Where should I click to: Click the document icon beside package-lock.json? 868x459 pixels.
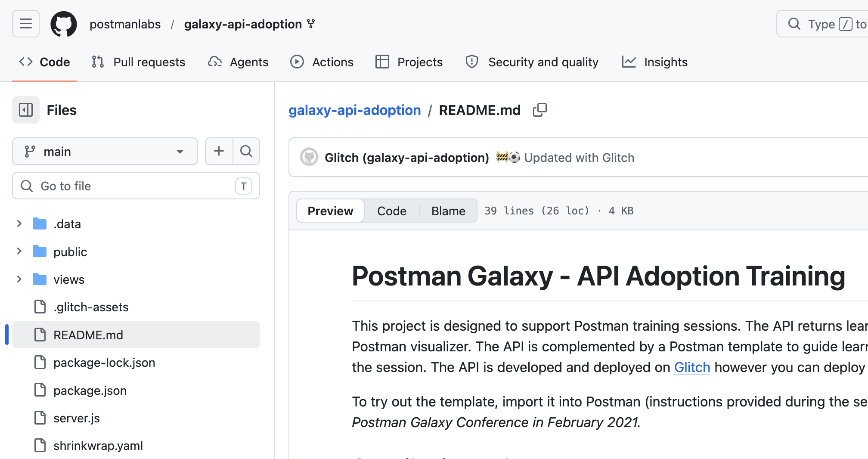(x=40, y=362)
